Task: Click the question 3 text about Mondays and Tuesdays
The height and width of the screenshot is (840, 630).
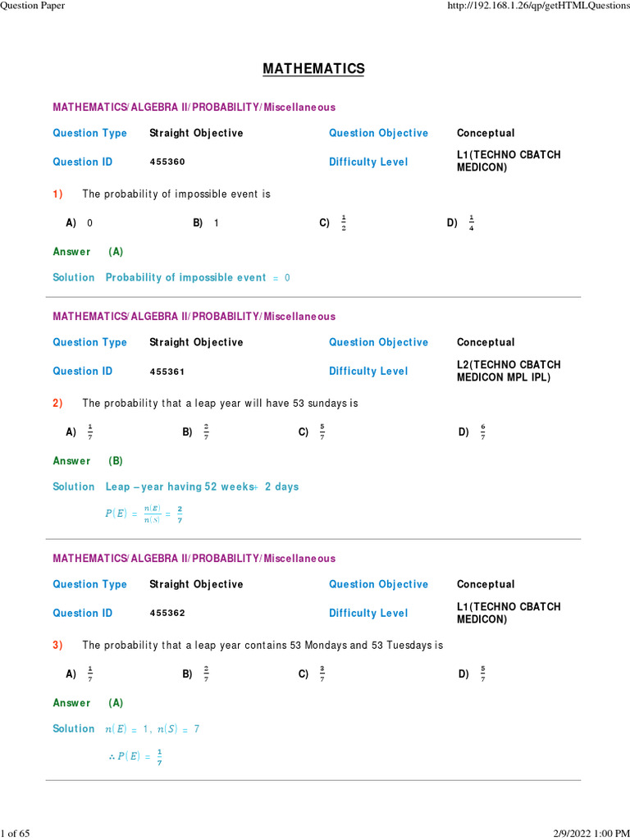Action: [x=262, y=646]
